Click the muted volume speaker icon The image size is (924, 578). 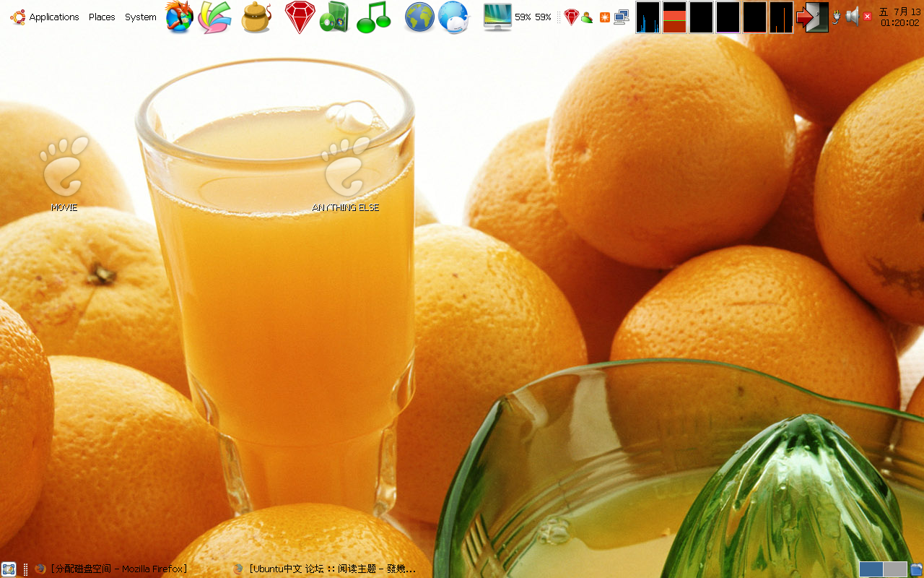tap(858, 17)
